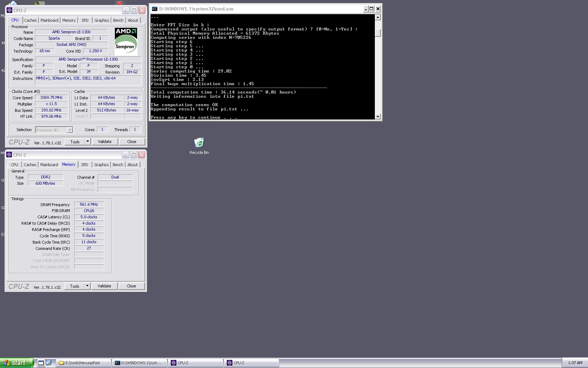Image resolution: width=588 pixels, height=368 pixels.
Task: Switch to the cmd.exe taskbar button
Action: 140,363
